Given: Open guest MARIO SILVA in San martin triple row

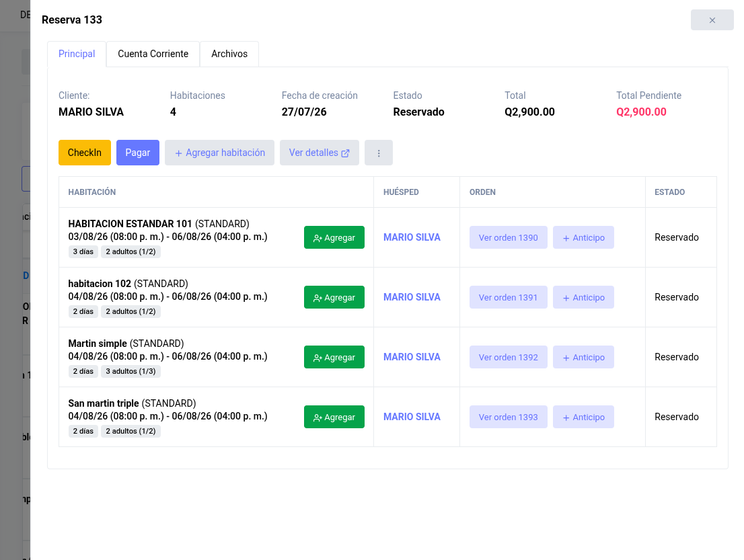Looking at the screenshot, I should [412, 416].
